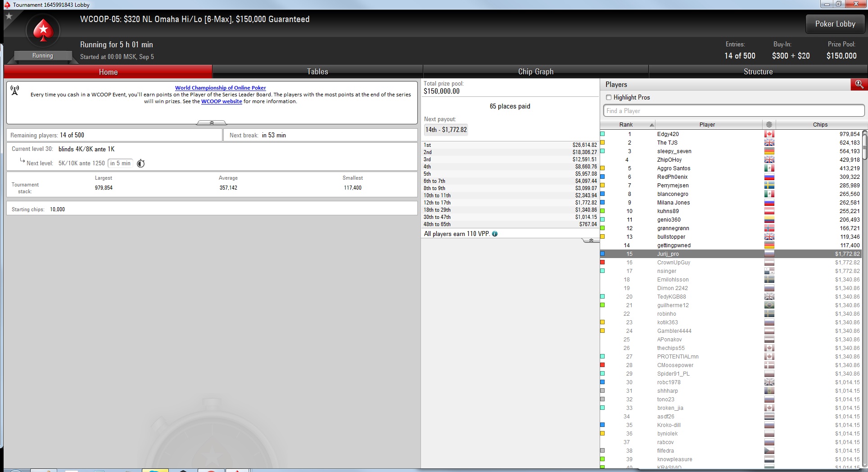Viewport: 868px width, 472px height.
Task: Click the yellow color label beside The TJS
Action: click(x=602, y=142)
